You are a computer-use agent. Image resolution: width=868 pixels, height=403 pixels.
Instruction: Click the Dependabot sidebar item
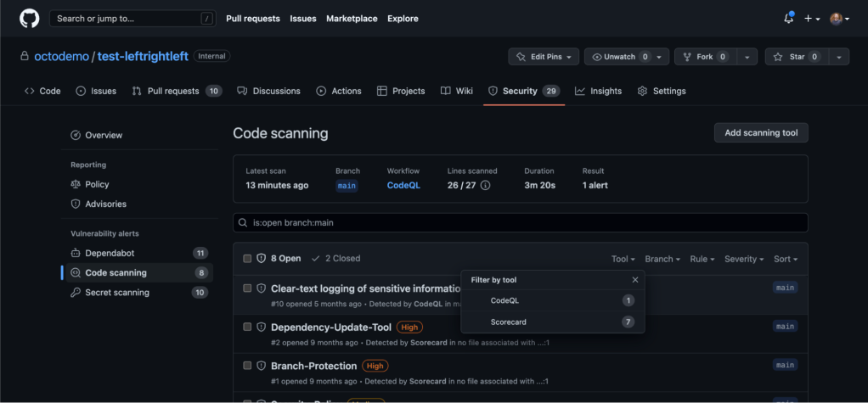coord(110,253)
